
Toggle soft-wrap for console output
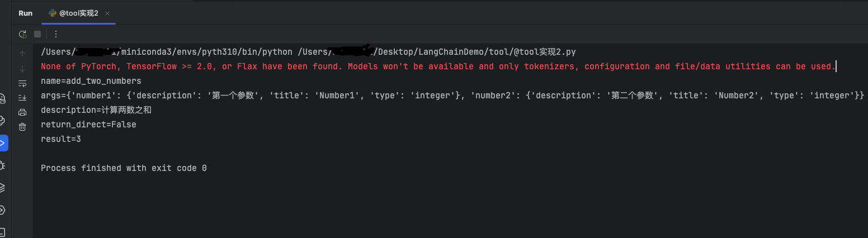tap(22, 83)
